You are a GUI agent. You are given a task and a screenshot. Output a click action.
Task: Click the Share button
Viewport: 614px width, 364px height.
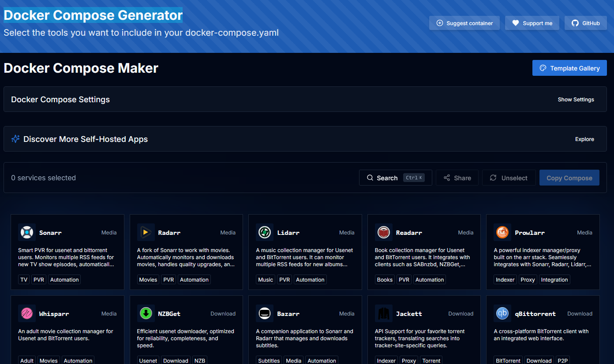457,178
